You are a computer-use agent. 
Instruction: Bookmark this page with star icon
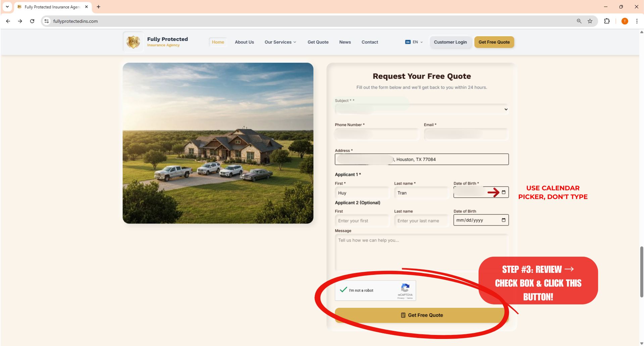tap(590, 21)
